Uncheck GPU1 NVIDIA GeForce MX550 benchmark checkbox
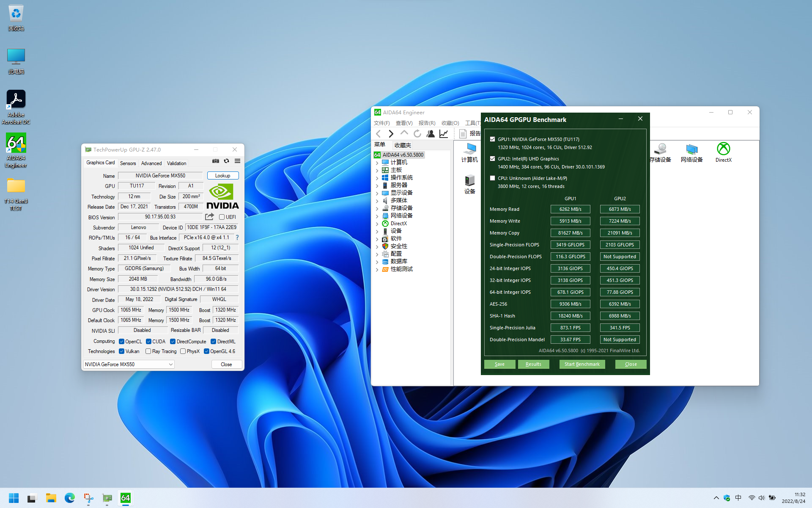812x508 pixels. coord(492,139)
